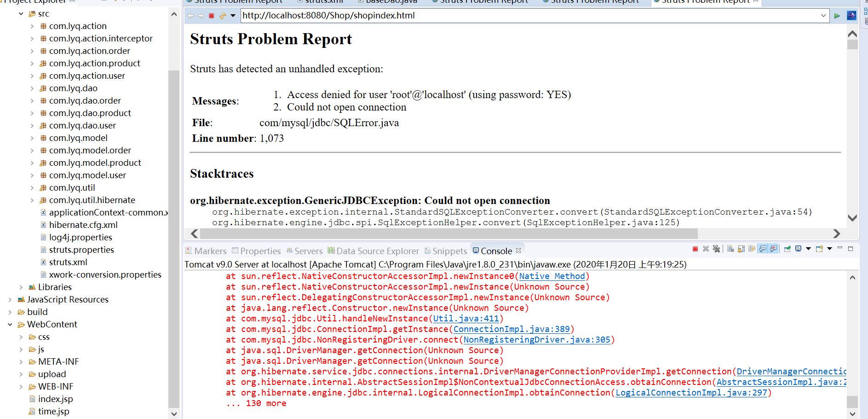
Task: Select index.jsp under WebContent
Action: pyautogui.click(x=55, y=399)
